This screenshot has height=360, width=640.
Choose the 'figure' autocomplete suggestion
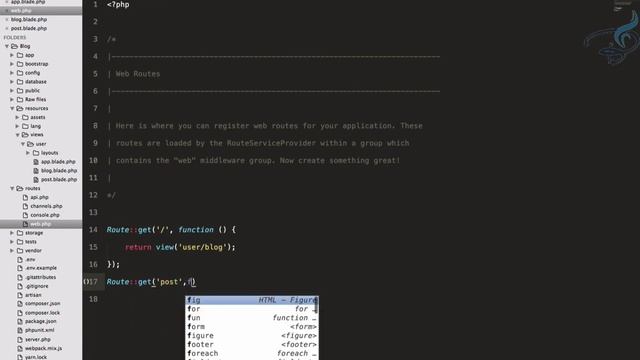(252, 336)
